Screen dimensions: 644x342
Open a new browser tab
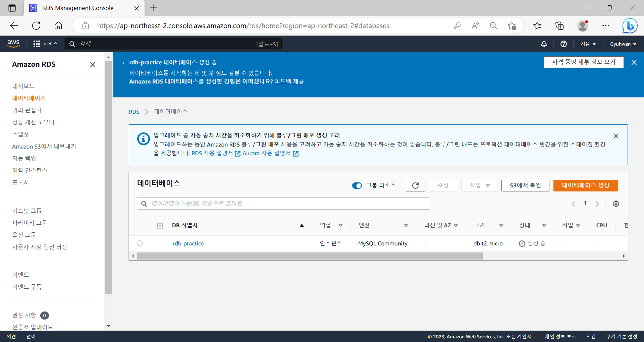tap(153, 8)
